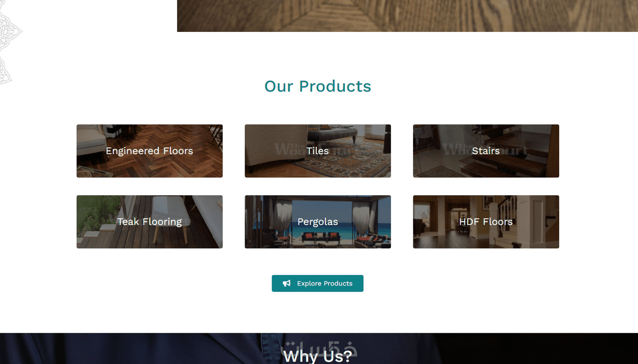Click the mandala ornament at left edge

tap(9, 41)
